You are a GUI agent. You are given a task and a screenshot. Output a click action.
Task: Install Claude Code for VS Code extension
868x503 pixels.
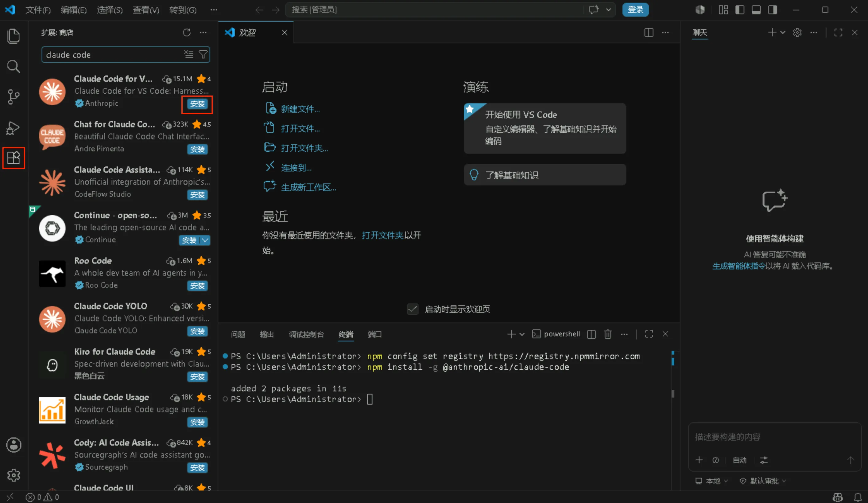click(x=197, y=104)
